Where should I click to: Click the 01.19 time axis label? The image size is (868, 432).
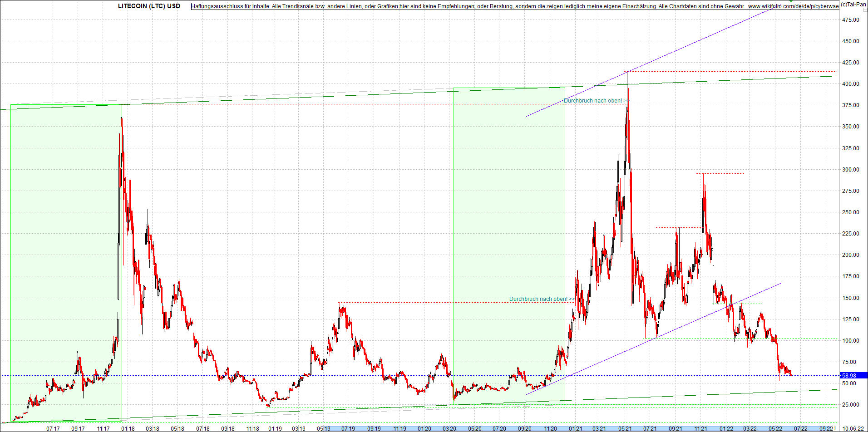(275, 429)
